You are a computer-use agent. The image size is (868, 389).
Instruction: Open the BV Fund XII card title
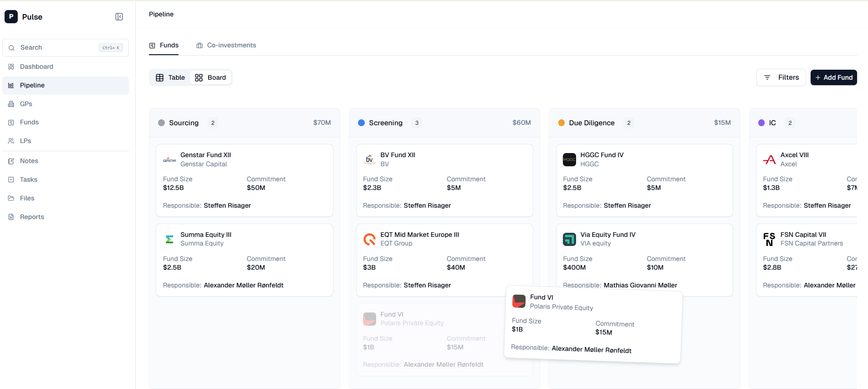tap(398, 155)
